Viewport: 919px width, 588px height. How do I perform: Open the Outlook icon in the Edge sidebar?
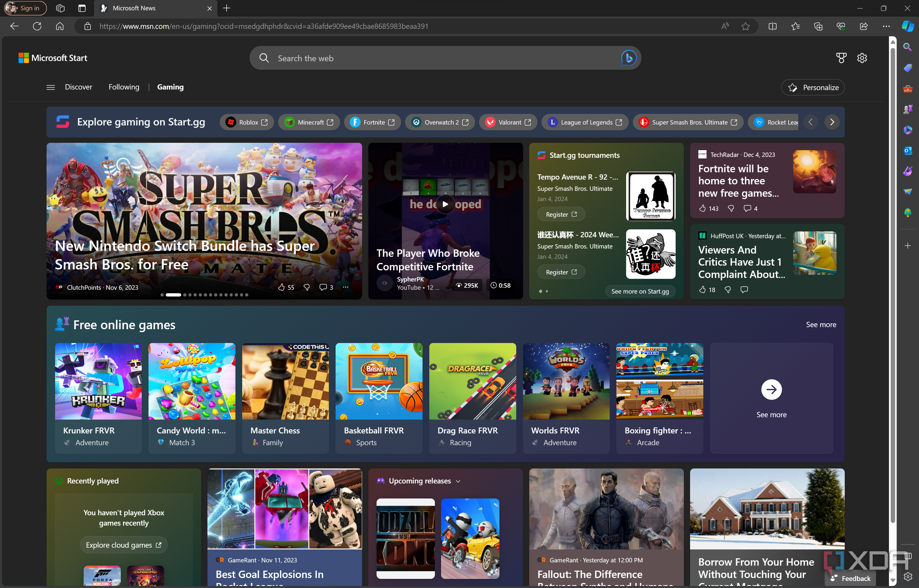click(907, 150)
